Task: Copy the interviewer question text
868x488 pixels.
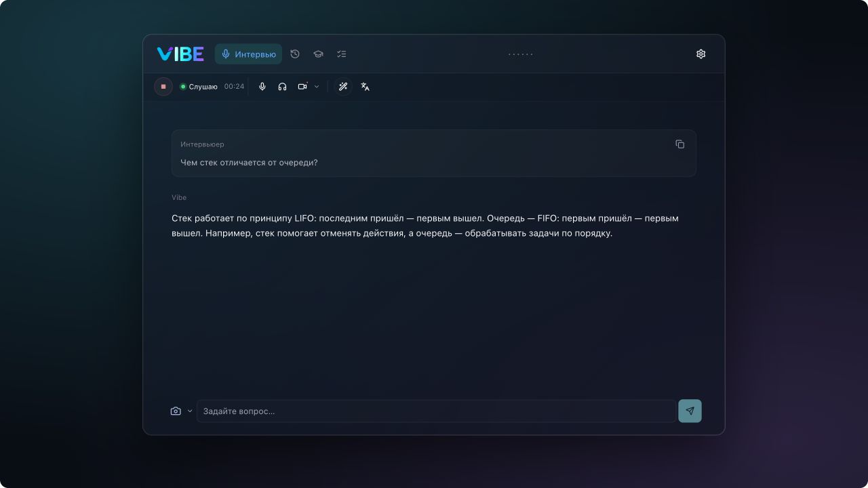Action: click(x=680, y=144)
